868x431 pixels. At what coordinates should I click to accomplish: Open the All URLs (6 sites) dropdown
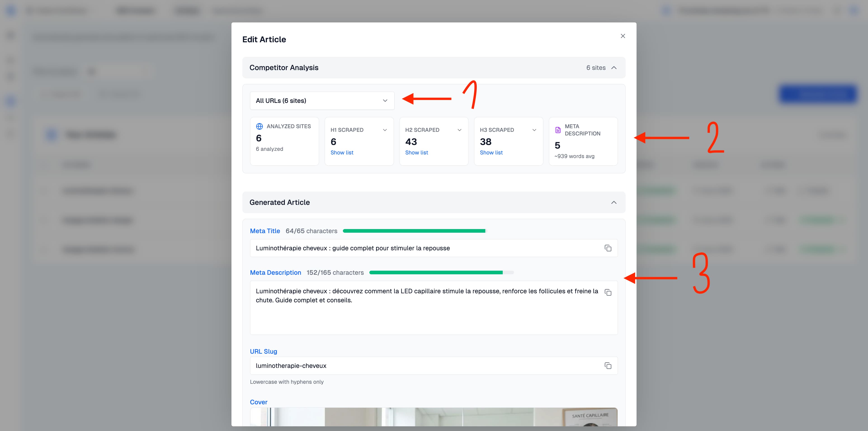point(322,101)
